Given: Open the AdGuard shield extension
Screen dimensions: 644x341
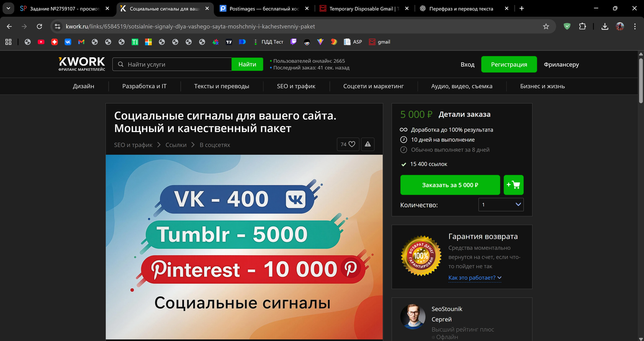Looking at the screenshot, I should pos(567,27).
